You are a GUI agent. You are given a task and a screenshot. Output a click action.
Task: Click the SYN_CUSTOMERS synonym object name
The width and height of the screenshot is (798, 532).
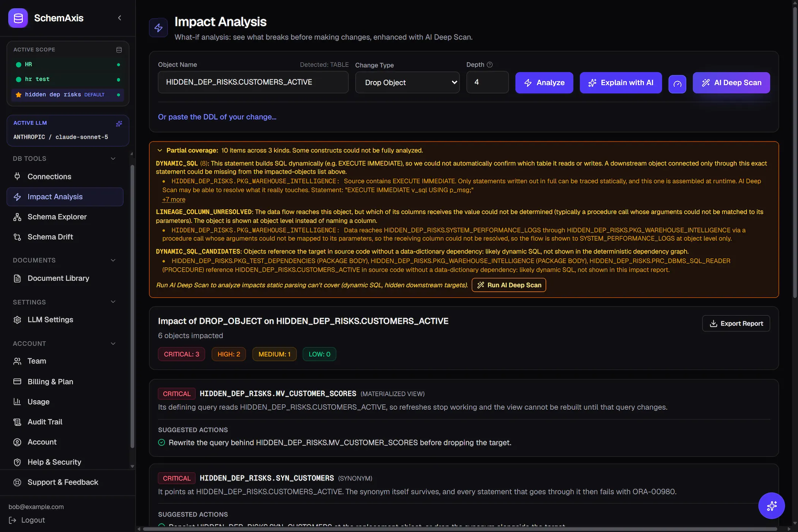tap(267, 478)
